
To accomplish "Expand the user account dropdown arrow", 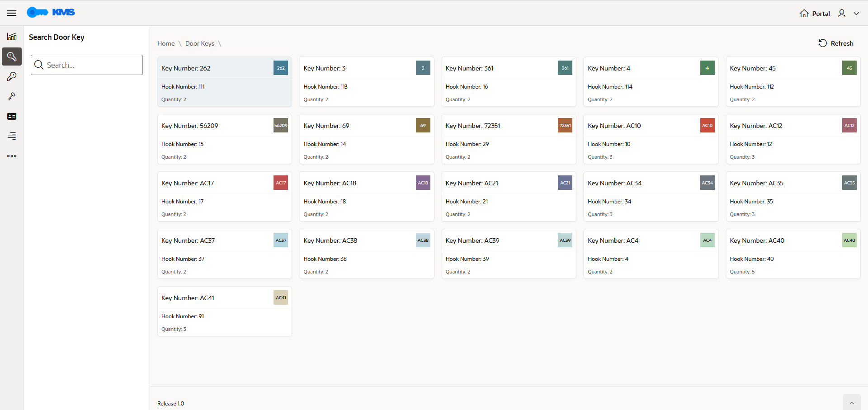I will [856, 14].
